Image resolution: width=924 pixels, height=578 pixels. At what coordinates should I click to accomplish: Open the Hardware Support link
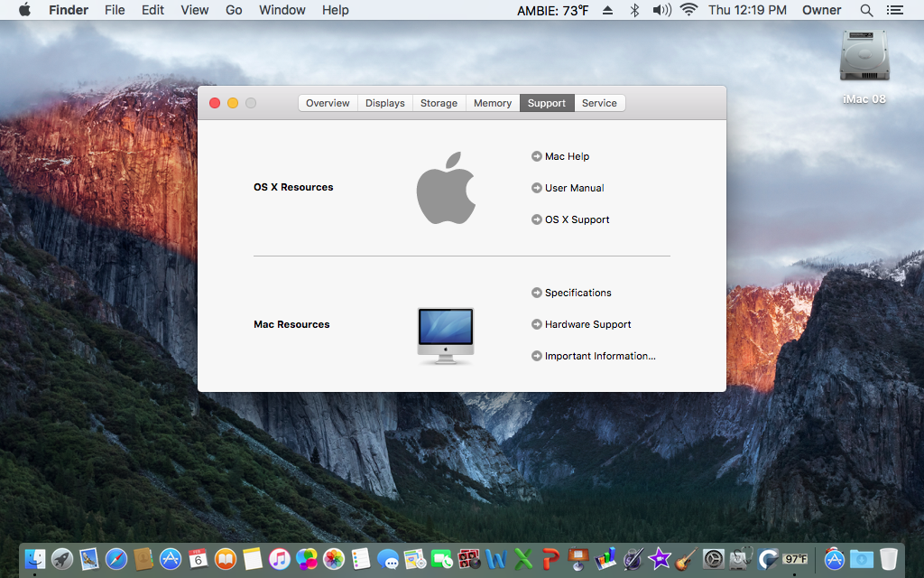[x=581, y=324]
